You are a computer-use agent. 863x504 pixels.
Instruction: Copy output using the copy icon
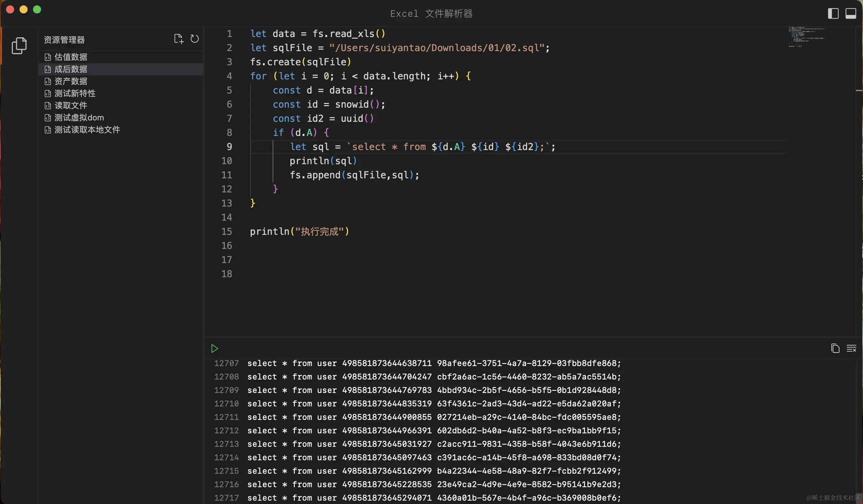[835, 349]
